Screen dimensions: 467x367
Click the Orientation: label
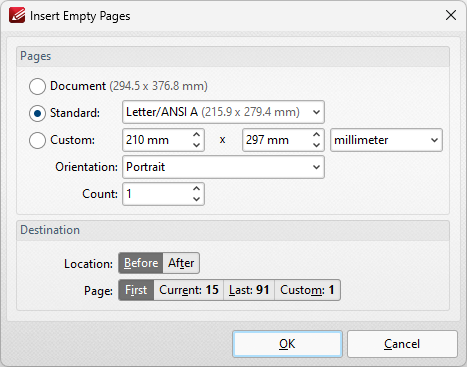tap(86, 167)
